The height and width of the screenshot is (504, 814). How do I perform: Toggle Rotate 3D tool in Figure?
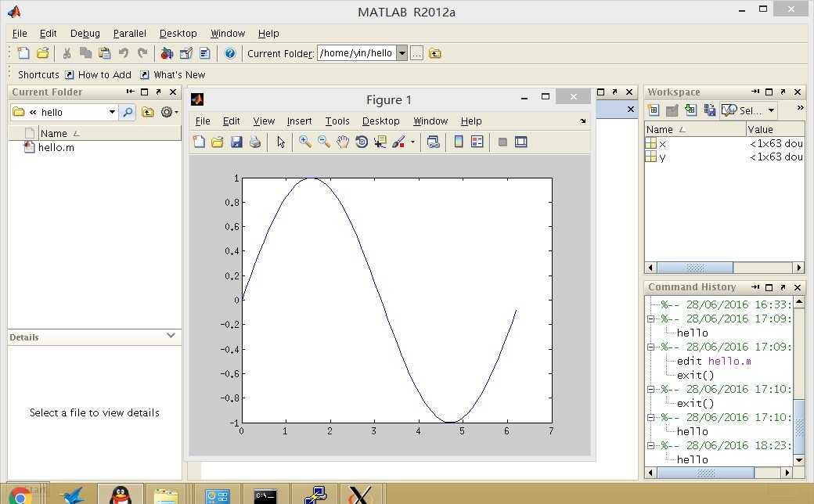pyautogui.click(x=362, y=142)
